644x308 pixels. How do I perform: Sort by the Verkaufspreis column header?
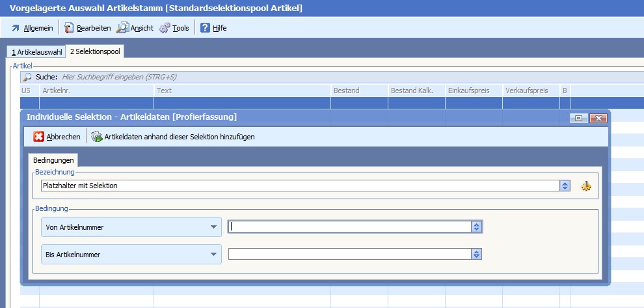pos(530,91)
